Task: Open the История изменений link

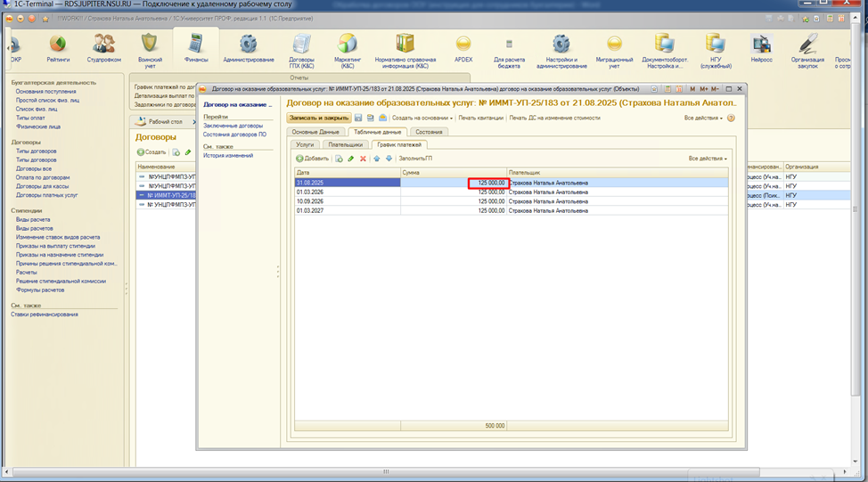Action: [228, 156]
